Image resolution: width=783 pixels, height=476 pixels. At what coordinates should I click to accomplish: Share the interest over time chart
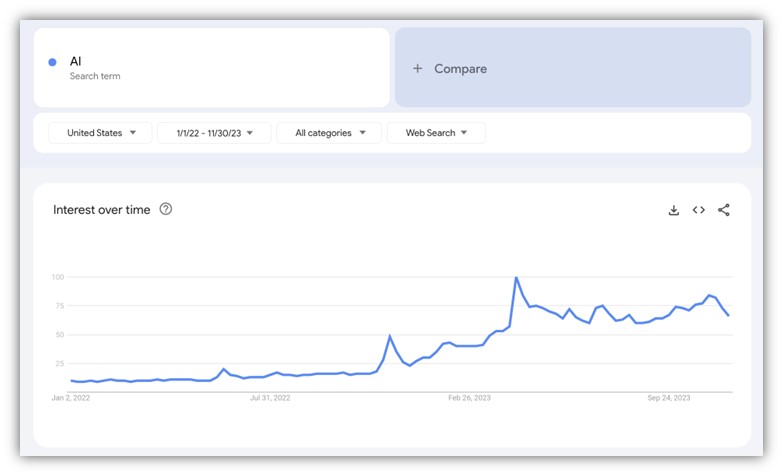[724, 210]
